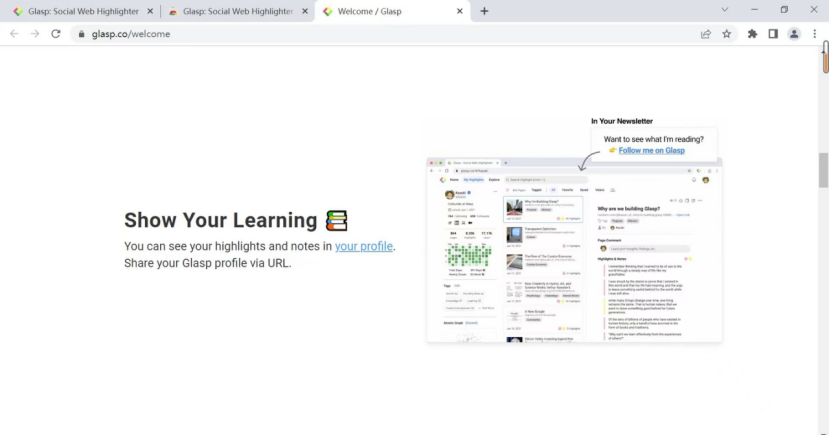Toggle the browser side panel
Viewport: 830px width, 435px height.
click(x=773, y=34)
